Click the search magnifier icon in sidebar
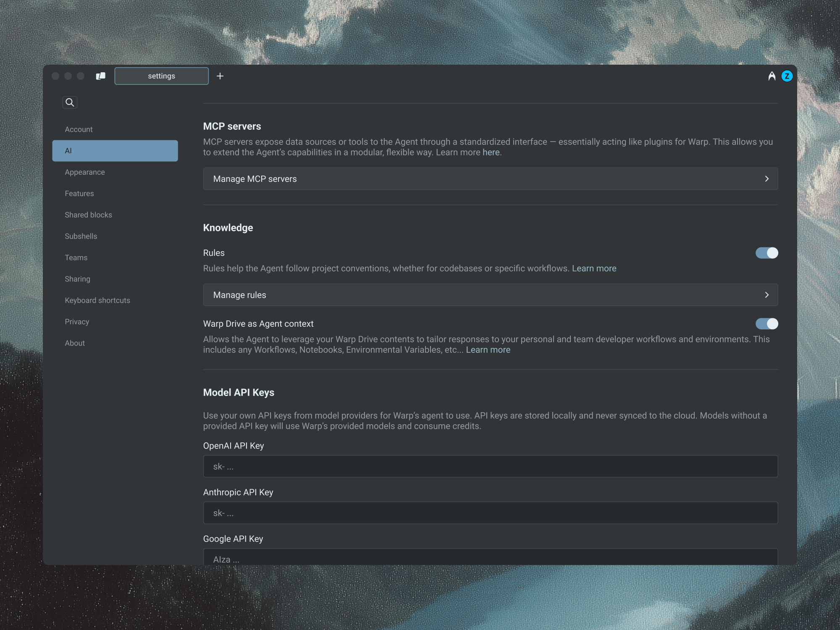 click(x=70, y=102)
